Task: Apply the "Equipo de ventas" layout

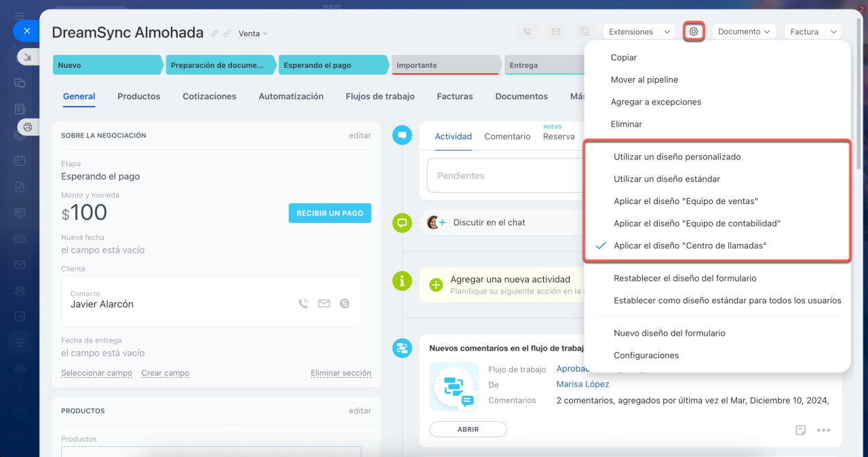Action: pos(686,201)
